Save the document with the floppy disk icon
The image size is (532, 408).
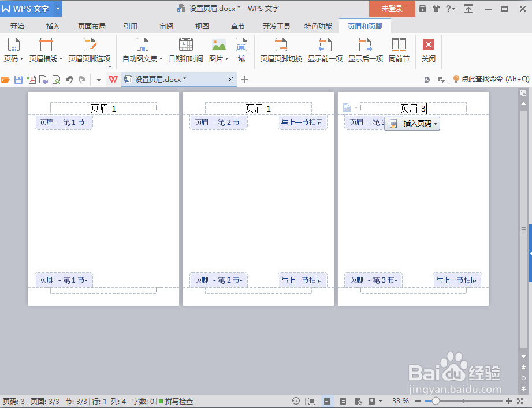[18, 80]
